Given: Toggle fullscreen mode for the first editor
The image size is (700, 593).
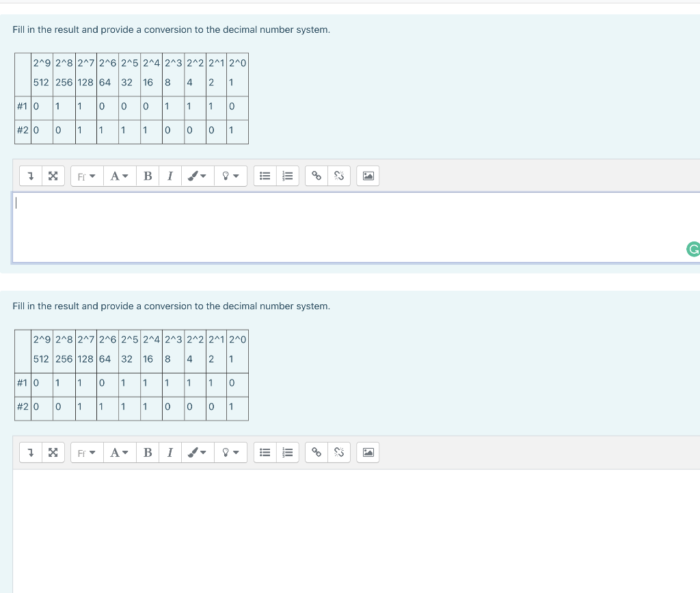Looking at the screenshot, I should (x=53, y=176).
